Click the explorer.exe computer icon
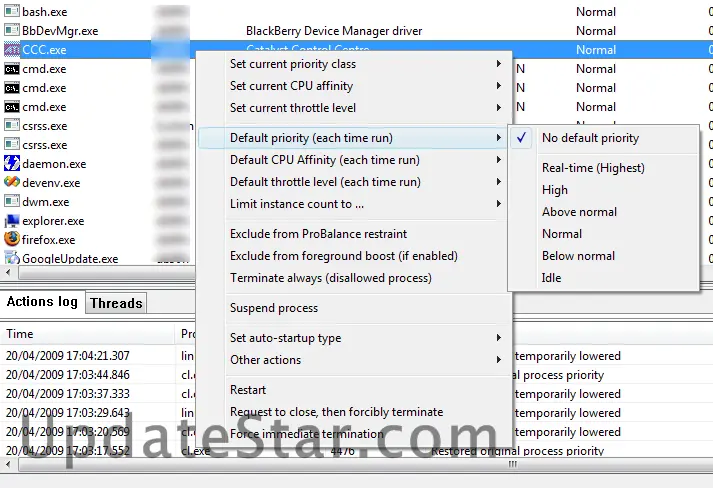Image resolution: width=713 pixels, height=488 pixels. pyautogui.click(x=12, y=221)
